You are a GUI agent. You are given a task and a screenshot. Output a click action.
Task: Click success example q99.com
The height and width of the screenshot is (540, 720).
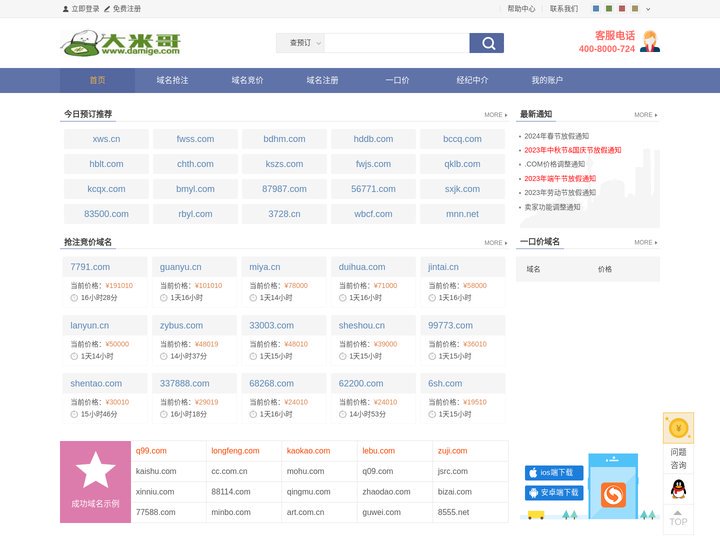click(151, 451)
